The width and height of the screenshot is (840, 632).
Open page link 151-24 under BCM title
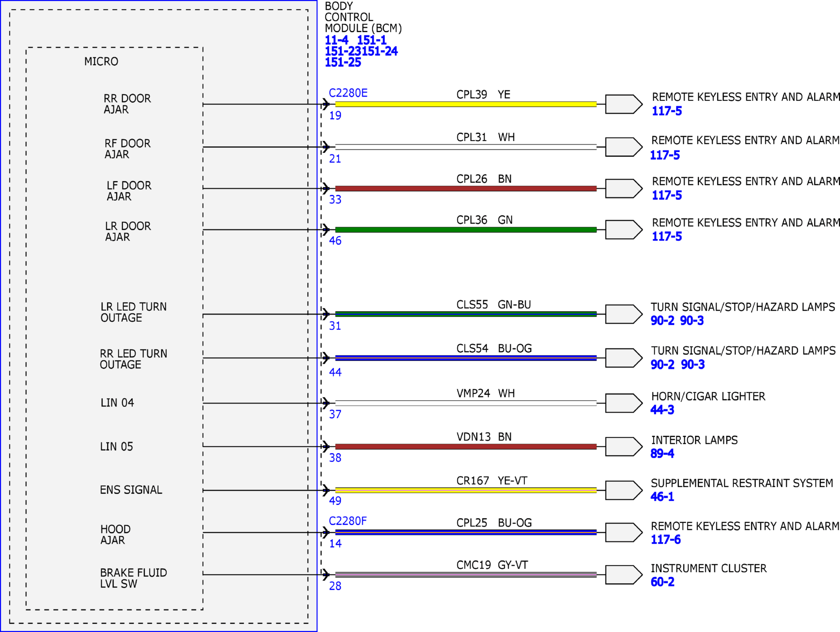click(x=380, y=51)
